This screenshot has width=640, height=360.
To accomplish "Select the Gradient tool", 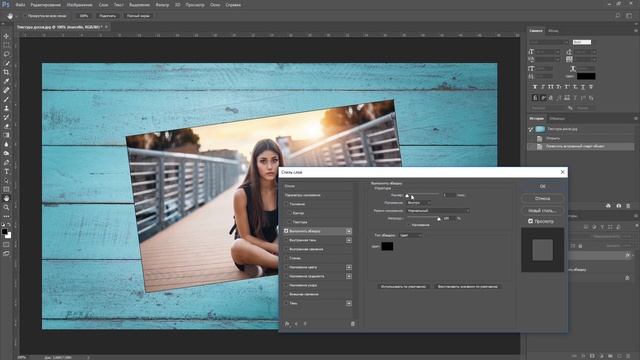I will tap(6, 135).
